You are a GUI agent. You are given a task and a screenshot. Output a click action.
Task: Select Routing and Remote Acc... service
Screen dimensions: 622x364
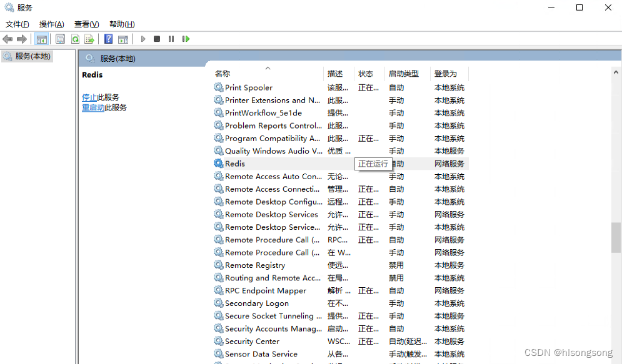(x=273, y=278)
